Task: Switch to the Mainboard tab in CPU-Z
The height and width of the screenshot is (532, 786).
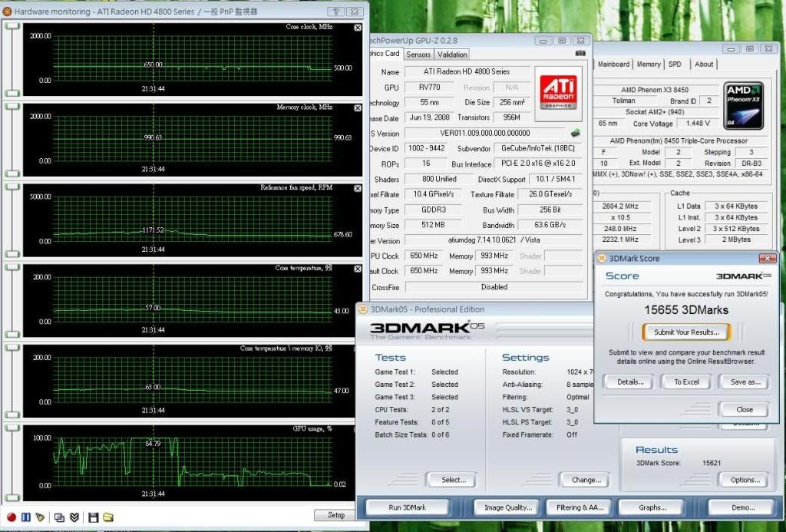Action: point(613,64)
